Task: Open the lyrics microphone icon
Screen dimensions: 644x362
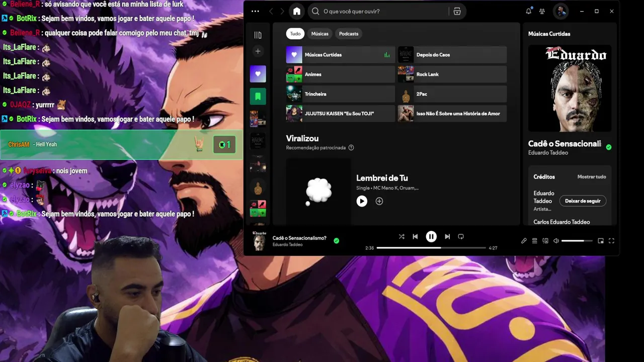Action: [x=524, y=241]
